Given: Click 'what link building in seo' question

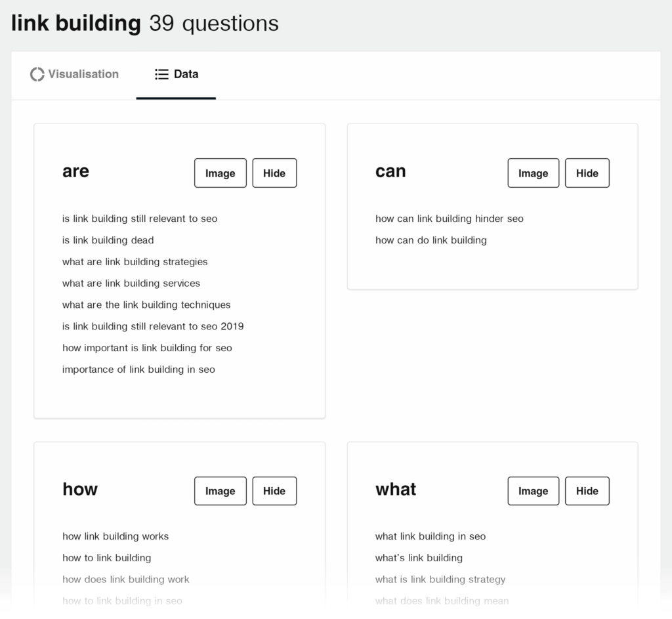Looking at the screenshot, I should [430, 536].
